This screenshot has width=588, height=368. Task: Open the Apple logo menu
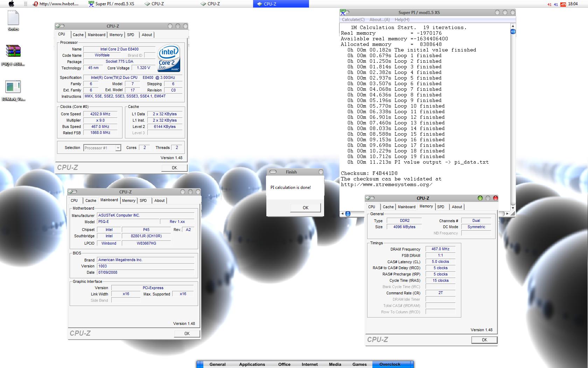[x=11, y=4]
